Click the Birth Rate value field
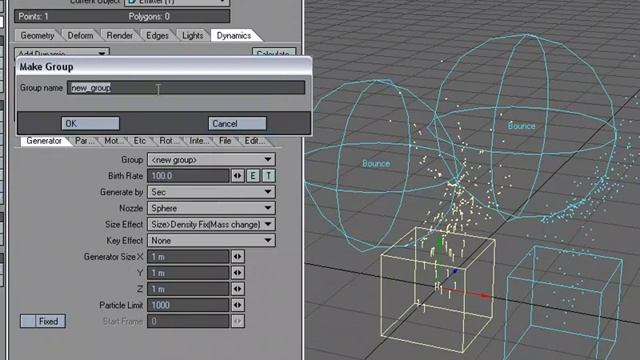The image size is (640, 360). tap(188, 176)
